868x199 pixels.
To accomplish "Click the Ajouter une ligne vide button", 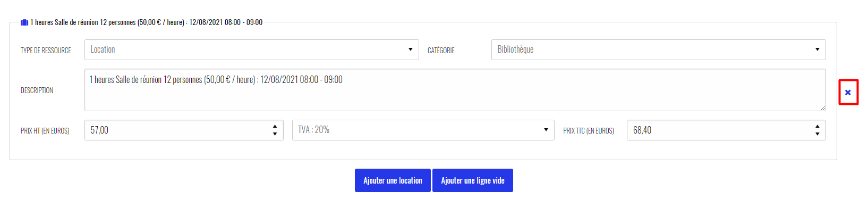I will (473, 180).
